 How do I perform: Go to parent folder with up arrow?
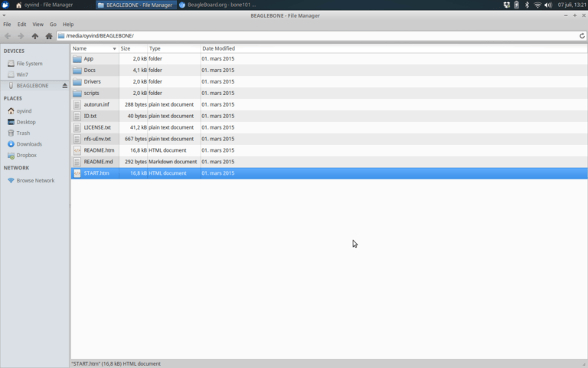pyautogui.click(x=35, y=36)
